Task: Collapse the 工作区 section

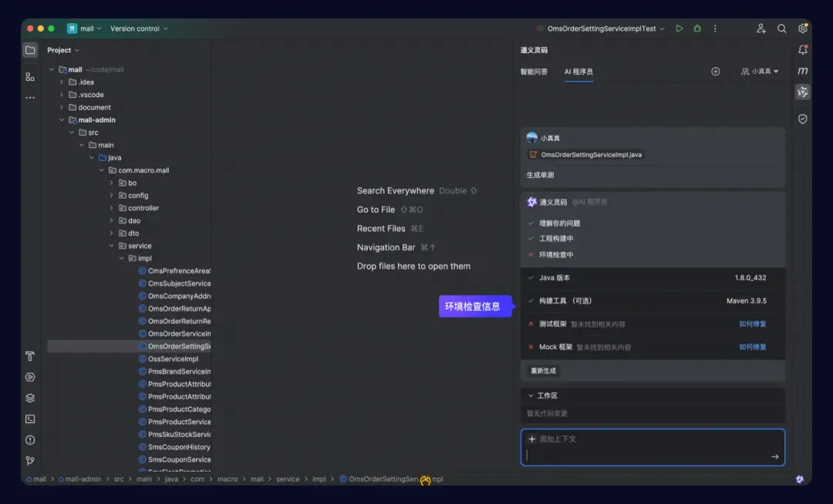Action: point(531,396)
